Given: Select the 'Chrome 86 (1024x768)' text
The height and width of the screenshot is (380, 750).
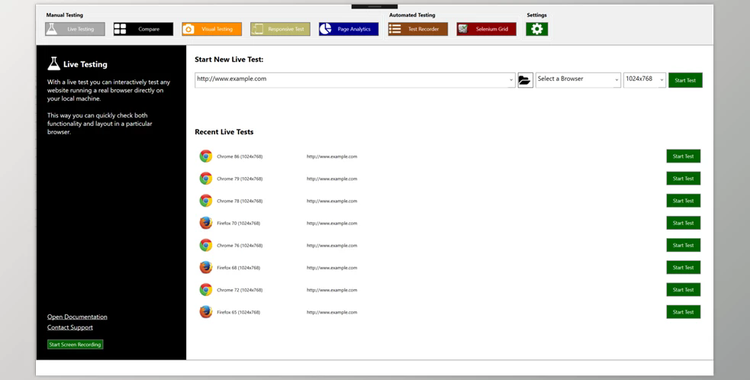Looking at the screenshot, I should [240, 156].
